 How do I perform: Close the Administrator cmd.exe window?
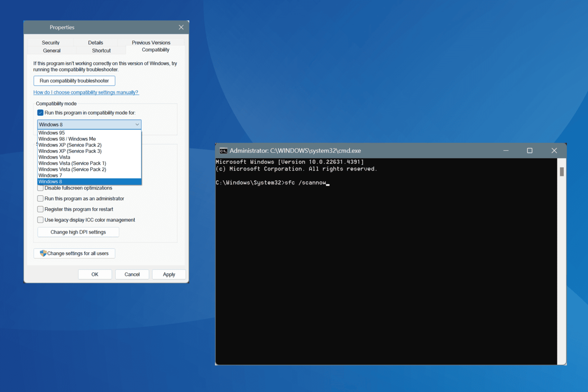pyautogui.click(x=554, y=151)
